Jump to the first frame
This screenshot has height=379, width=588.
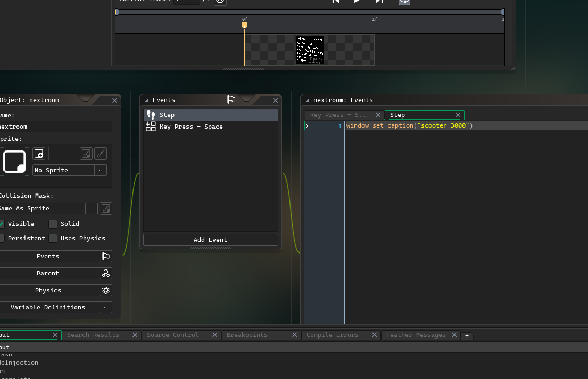coord(336,2)
